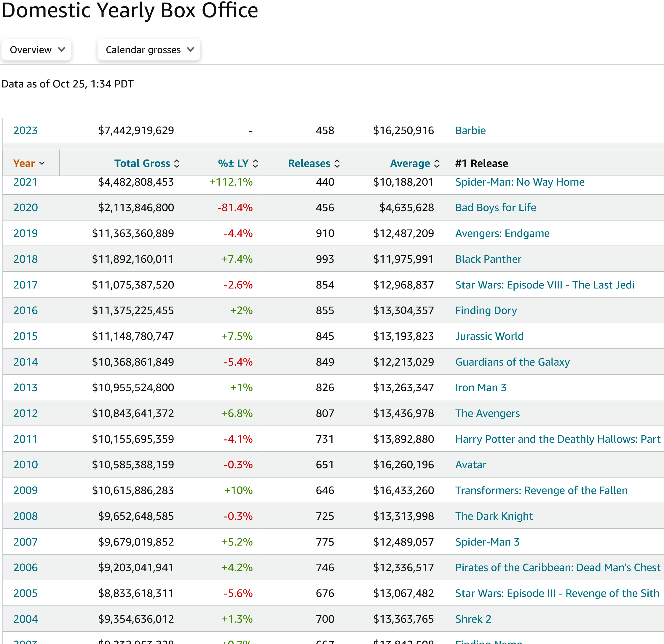The width and height of the screenshot is (664, 644).
Task: Sort by Year column header
Action: (x=24, y=163)
